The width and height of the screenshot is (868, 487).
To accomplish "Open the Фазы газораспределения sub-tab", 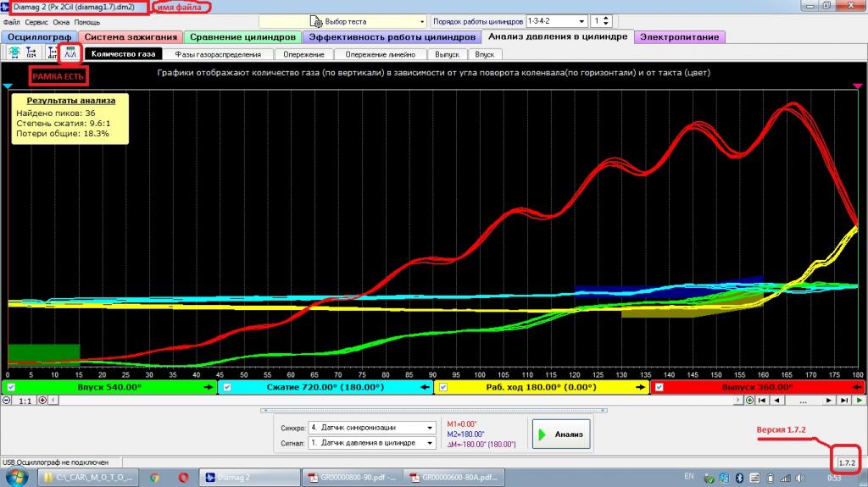I will pyautogui.click(x=218, y=54).
